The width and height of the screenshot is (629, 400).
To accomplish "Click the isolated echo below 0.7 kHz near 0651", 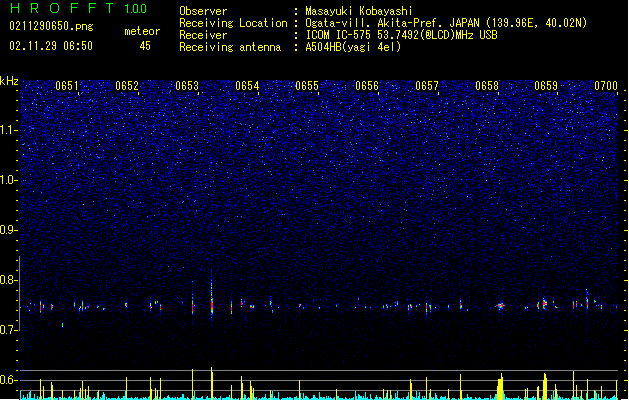I will coord(63,325).
